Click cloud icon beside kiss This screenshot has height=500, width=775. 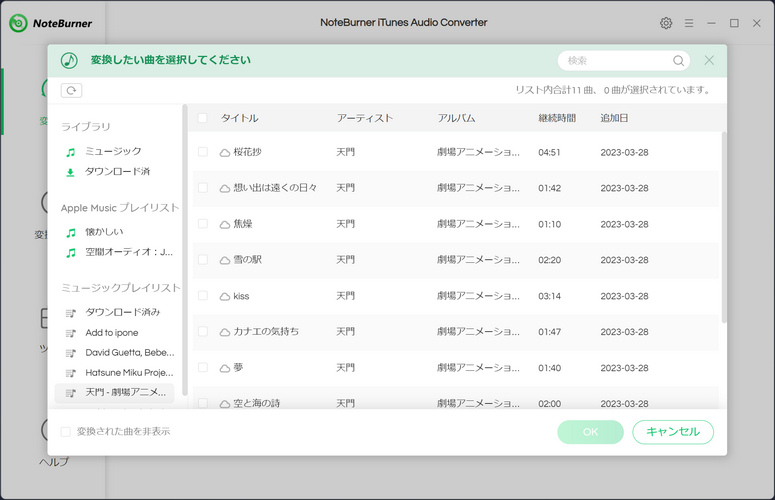click(x=224, y=296)
